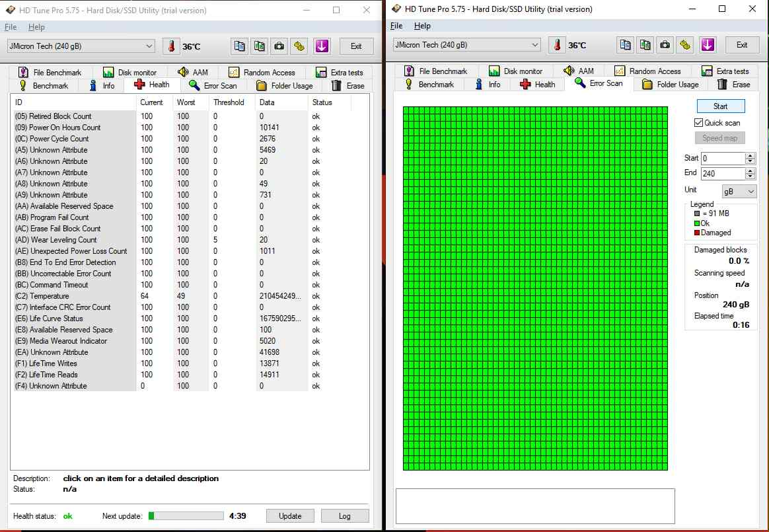Open AAM tab in Health window
Viewport: 769px width, 532px height.
193,72
